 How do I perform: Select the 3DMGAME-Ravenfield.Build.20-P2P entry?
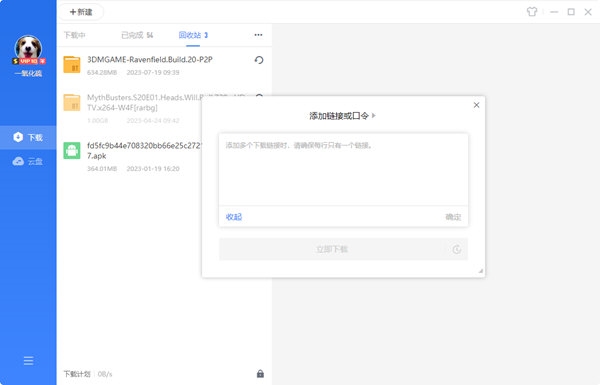[165, 65]
